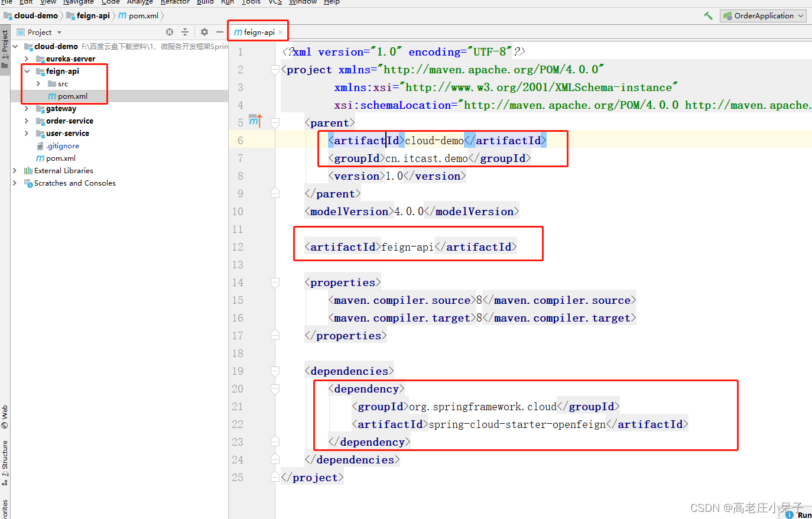Switch to the feign-api editor tab
This screenshot has width=812, height=519.
coord(258,31)
